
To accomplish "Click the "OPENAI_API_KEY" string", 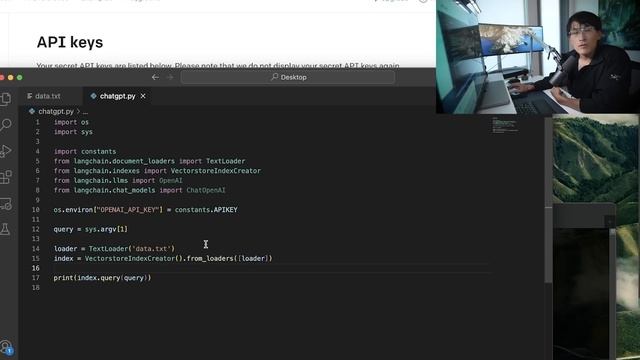I will (127, 210).
